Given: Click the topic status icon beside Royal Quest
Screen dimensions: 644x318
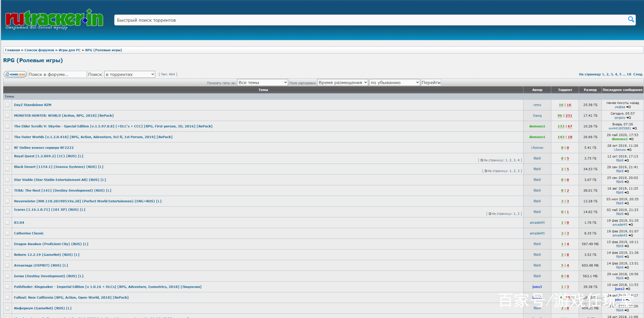Looking at the screenshot, I should tap(7, 158).
